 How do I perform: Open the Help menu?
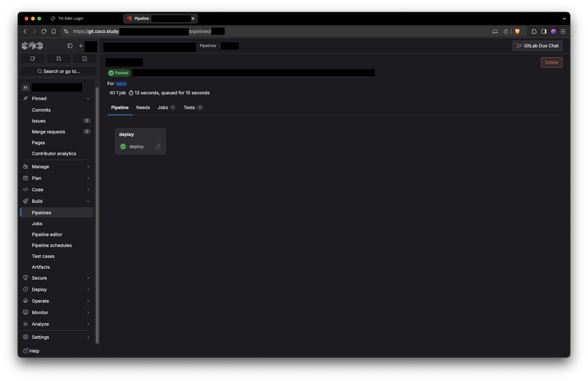point(31,351)
